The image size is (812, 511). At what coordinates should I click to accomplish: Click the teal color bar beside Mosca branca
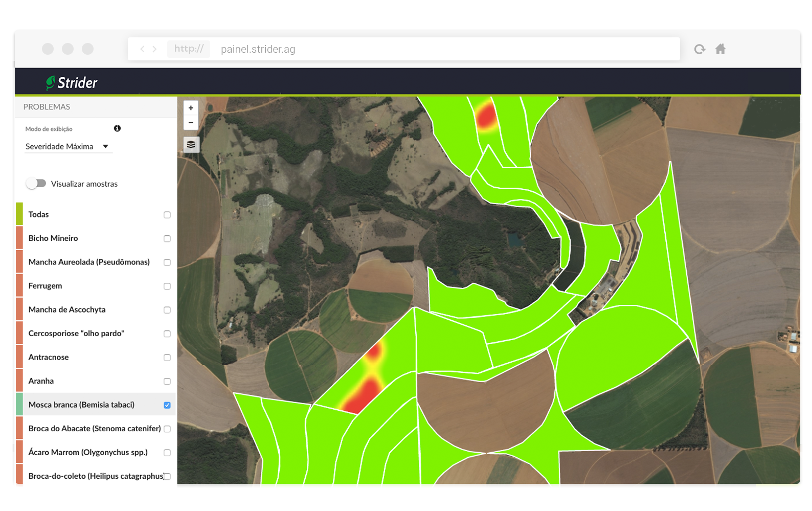(x=19, y=404)
